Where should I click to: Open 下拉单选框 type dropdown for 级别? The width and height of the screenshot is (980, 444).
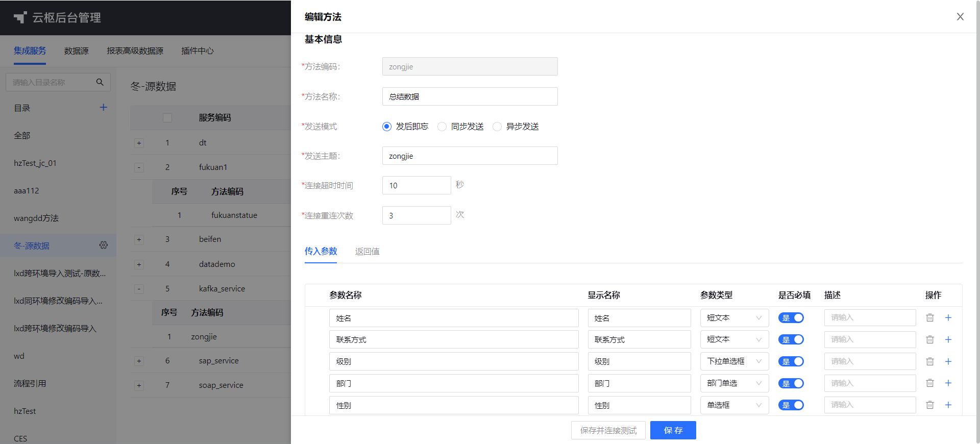[x=734, y=361]
